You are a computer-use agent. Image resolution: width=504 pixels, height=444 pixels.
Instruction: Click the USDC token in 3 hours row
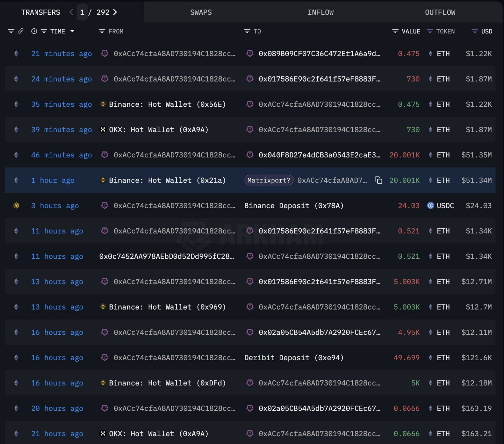point(445,206)
